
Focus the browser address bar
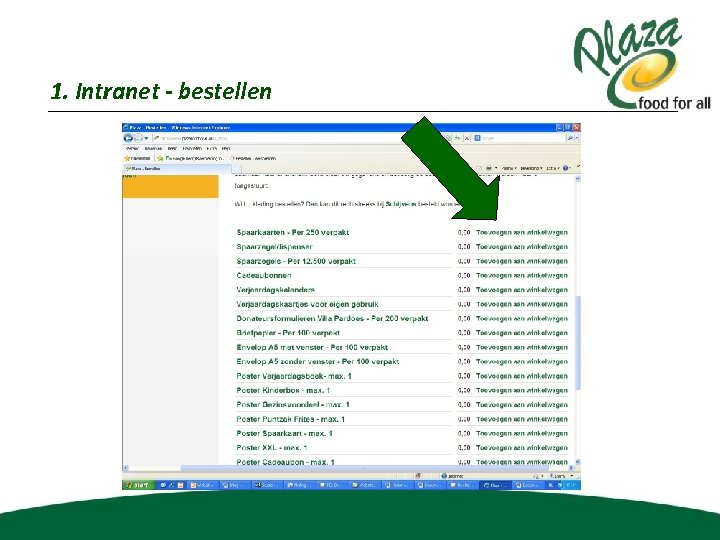(x=298, y=138)
